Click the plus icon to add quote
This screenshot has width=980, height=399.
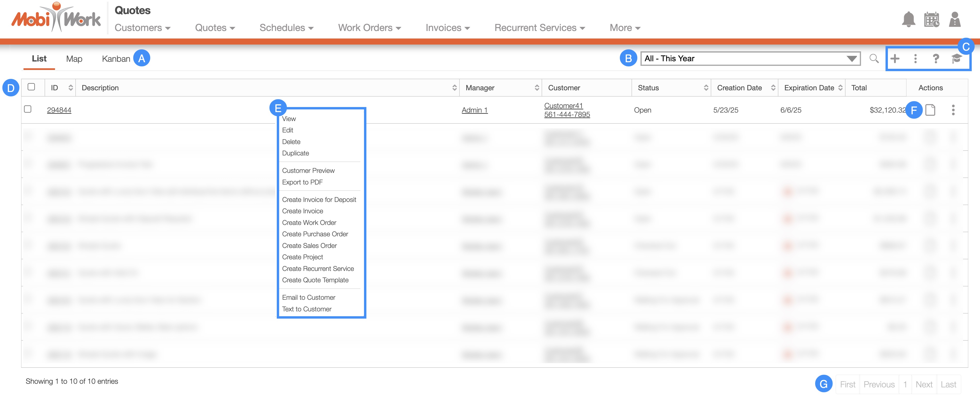click(x=895, y=59)
